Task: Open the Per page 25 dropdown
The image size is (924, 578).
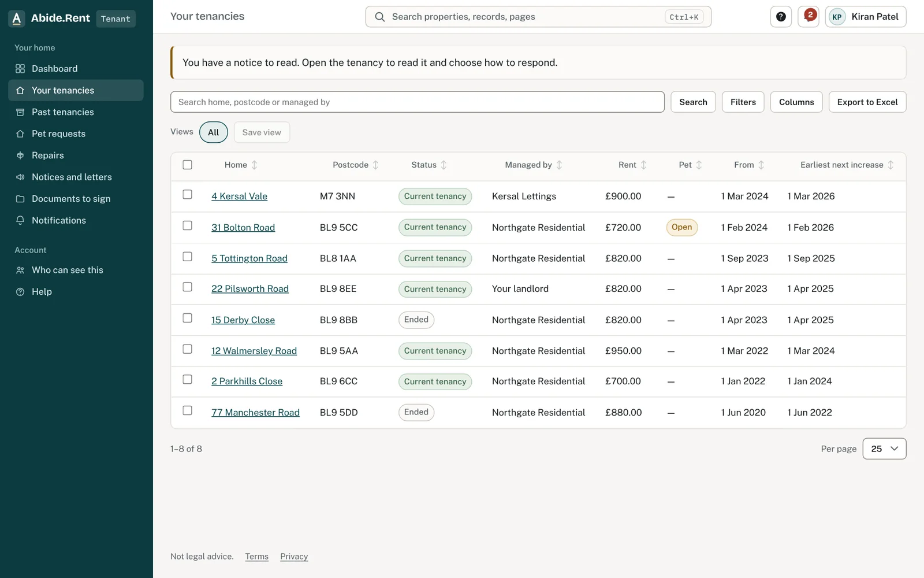Action: pos(884,449)
